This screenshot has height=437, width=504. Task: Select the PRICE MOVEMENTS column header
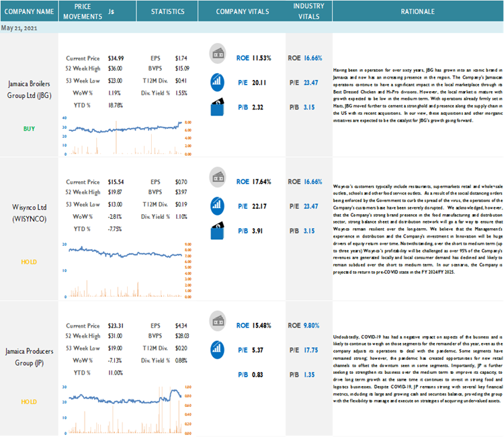click(97, 11)
